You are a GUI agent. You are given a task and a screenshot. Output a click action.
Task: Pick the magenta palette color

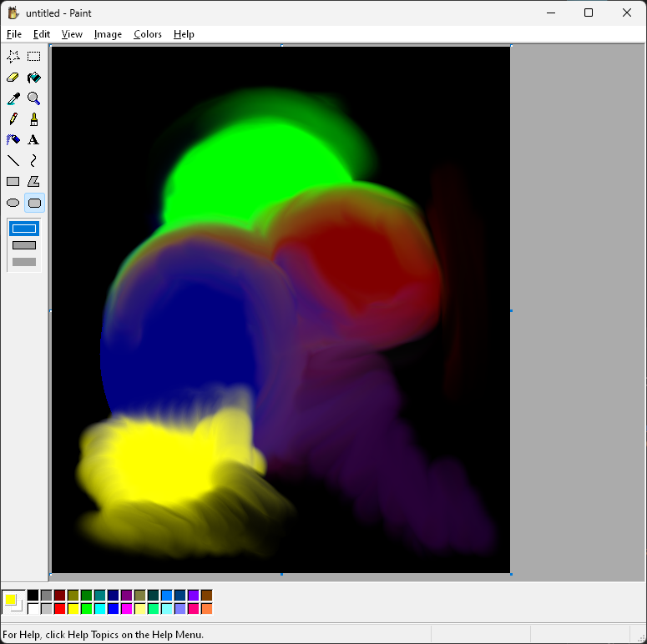coord(127,608)
